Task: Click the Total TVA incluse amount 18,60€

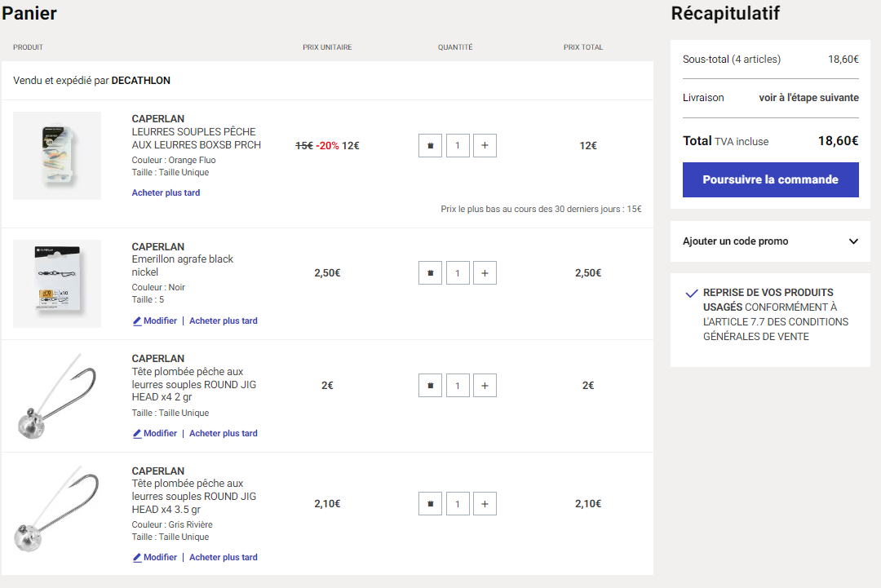Action: [838, 141]
